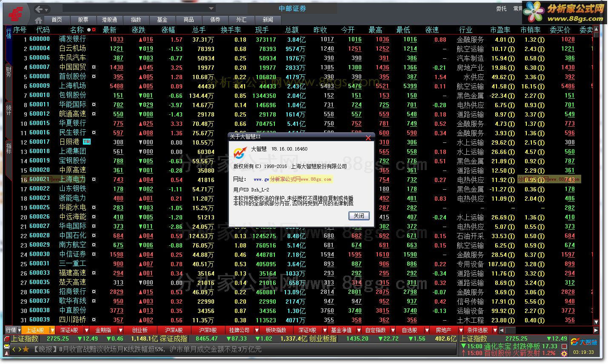
Task: Sort by the 最新 column header
Action: [109, 30]
